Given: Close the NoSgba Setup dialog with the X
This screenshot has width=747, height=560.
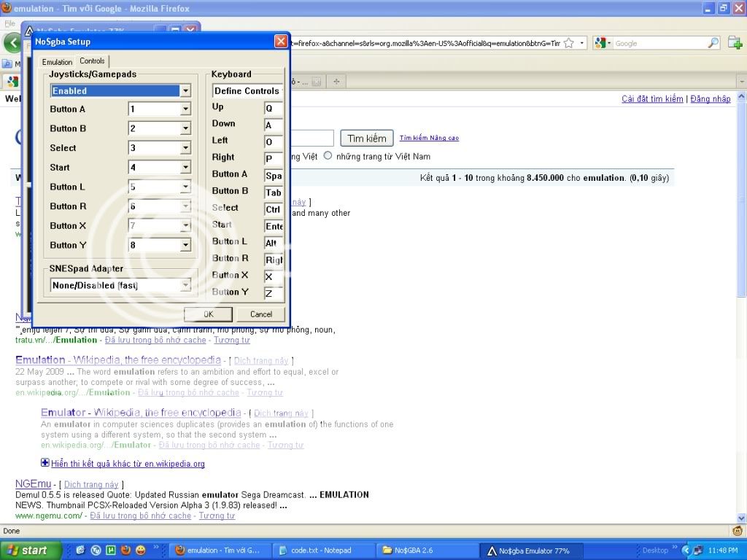Looking at the screenshot, I should click(281, 42).
